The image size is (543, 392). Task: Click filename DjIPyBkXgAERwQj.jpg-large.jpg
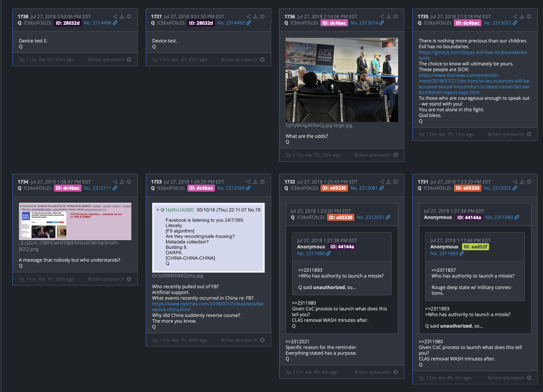click(319, 125)
